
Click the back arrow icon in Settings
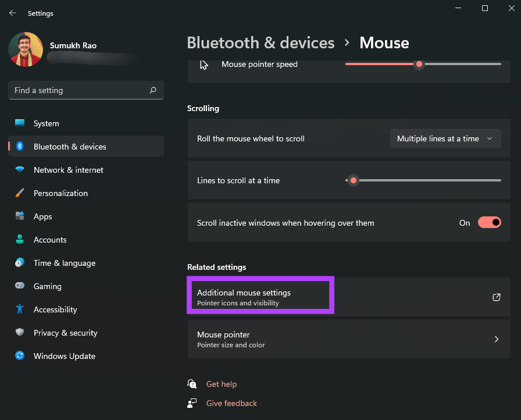tap(13, 13)
